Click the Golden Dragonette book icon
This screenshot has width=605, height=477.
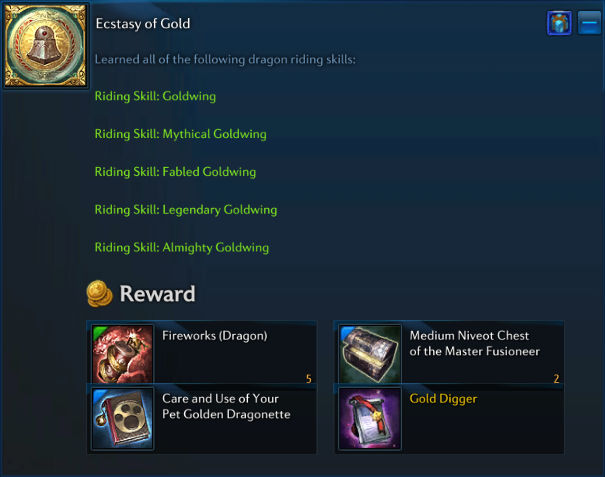coord(123,418)
